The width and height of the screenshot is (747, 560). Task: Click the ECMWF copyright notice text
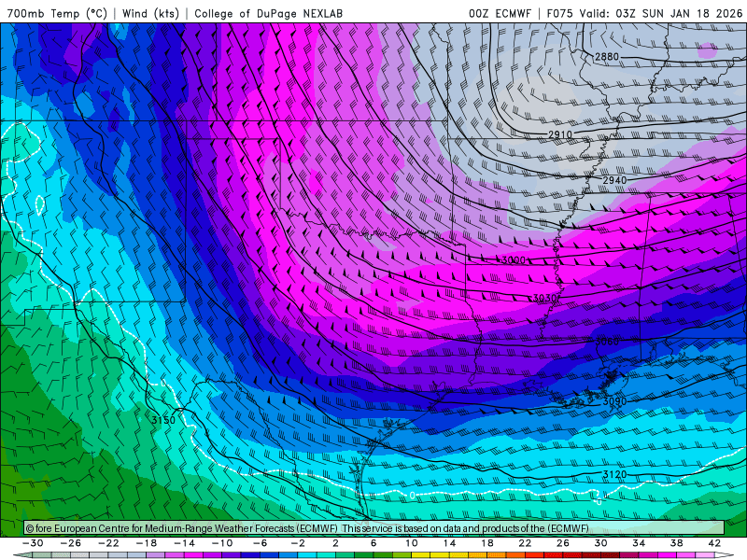click(x=307, y=528)
